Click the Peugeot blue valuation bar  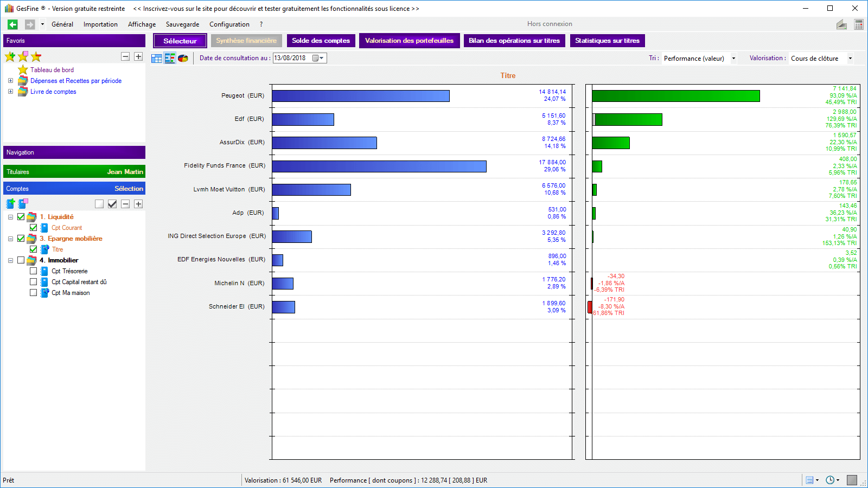click(x=361, y=96)
